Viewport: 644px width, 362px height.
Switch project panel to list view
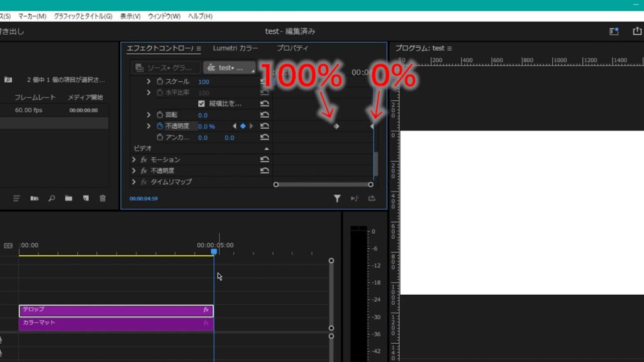point(16,199)
